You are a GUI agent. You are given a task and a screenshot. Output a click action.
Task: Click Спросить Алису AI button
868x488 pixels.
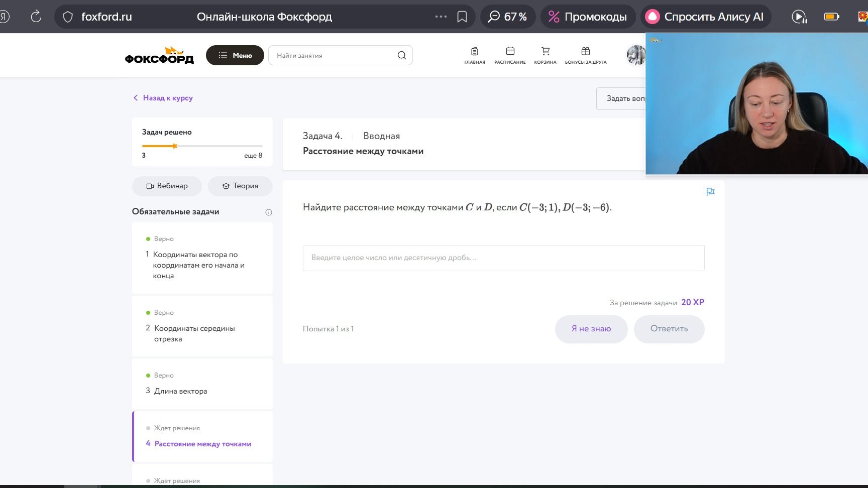pos(705,17)
